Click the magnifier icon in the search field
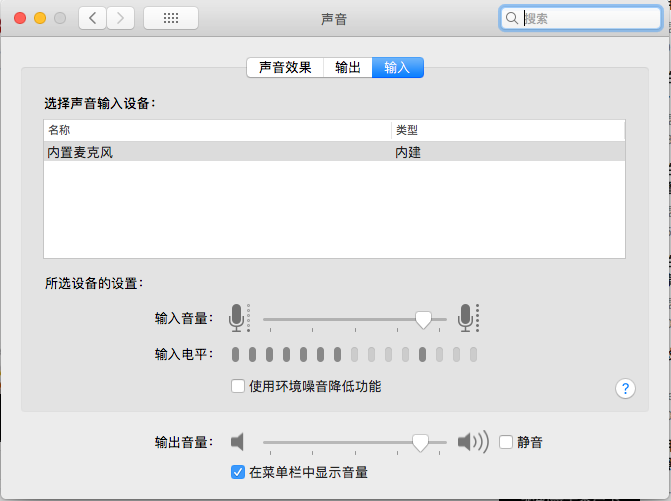671x501 pixels. click(513, 18)
